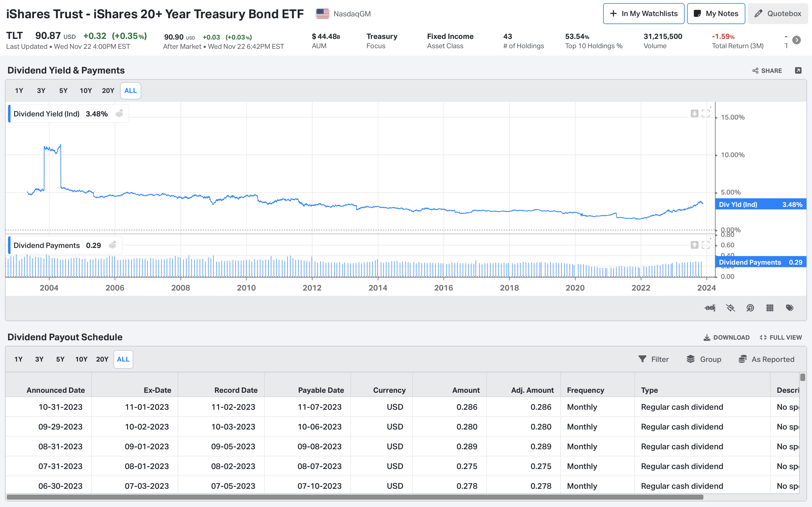The height and width of the screenshot is (507, 812).
Task: Click the announced date 10-31-2023
Action: tap(60, 407)
